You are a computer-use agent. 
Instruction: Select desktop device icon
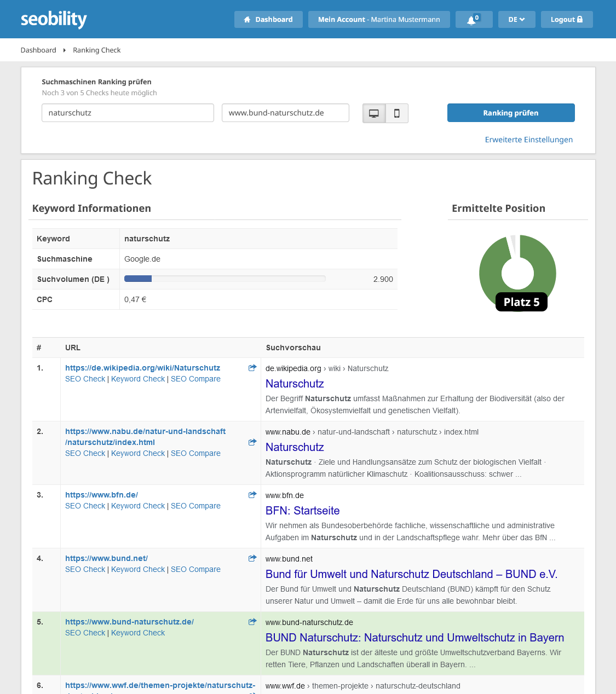pyautogui.click(x=374, y=113)
